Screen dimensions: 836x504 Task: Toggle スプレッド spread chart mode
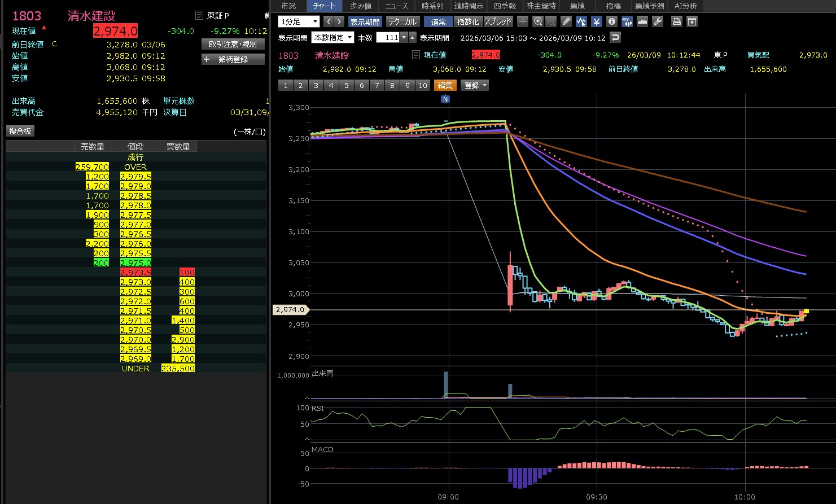[498, 21]
